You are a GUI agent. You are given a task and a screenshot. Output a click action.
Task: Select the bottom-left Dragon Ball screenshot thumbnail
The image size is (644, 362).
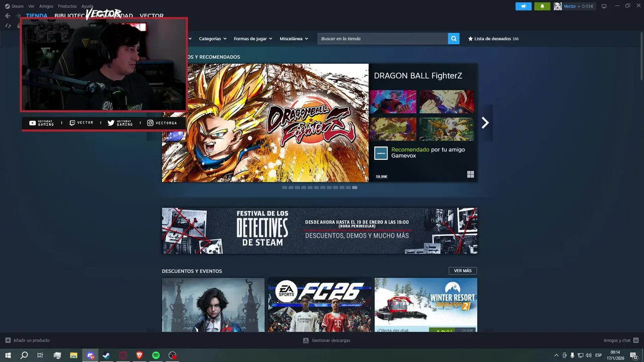[x=393, y=129]
